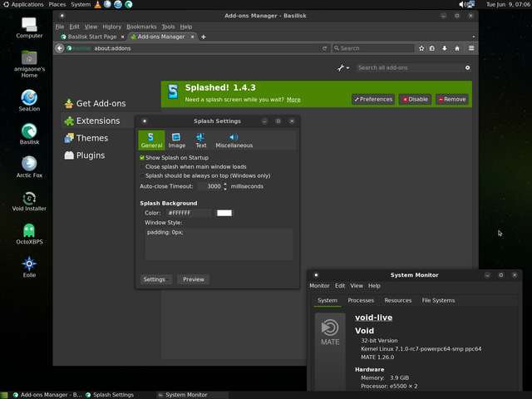Viewport: 532px width, 399px height.
Task: Click search icon in add-ons search box
Action: 467,67
